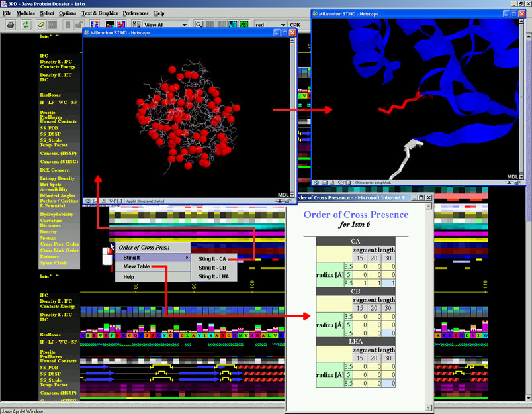Select the yellow eraser tool icon
532x414 pixels.
click(41, 25)
